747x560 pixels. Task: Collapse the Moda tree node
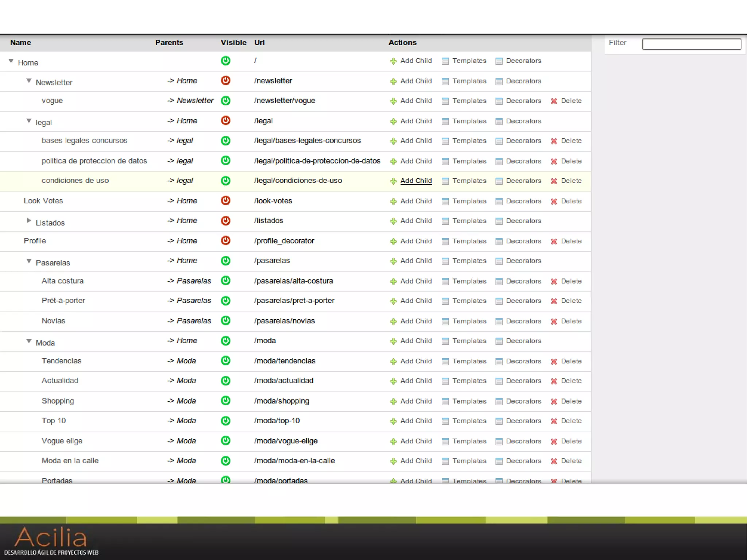[29, 341]
